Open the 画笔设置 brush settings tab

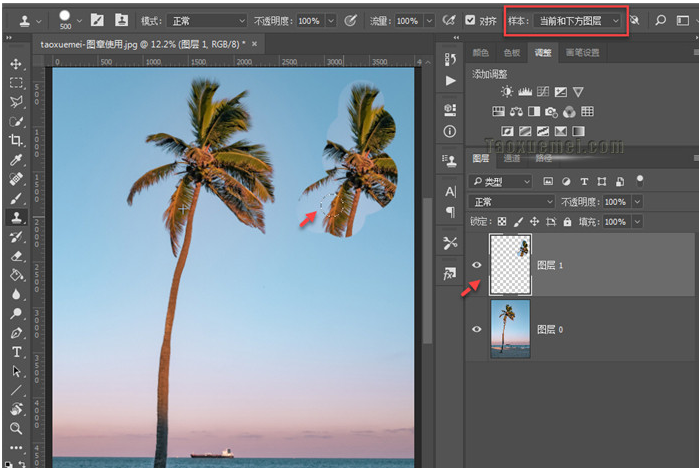click(582, 52)
